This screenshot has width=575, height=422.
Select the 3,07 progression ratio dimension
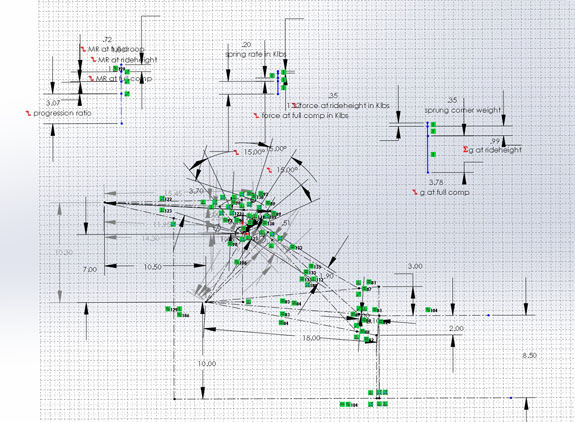click(x=53, y=103)
